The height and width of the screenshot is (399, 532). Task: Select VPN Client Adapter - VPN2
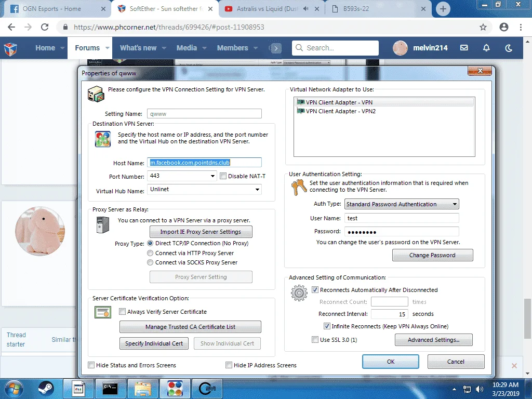coord(341,111)
